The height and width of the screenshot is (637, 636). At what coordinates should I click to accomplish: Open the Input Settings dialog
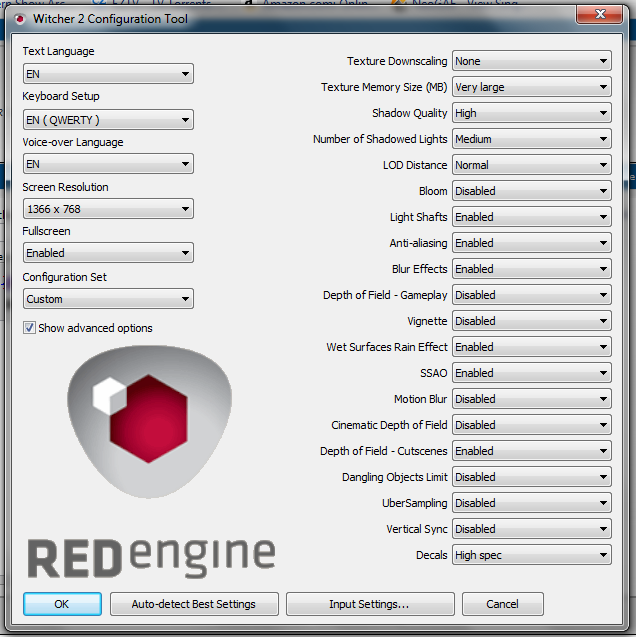370,604
